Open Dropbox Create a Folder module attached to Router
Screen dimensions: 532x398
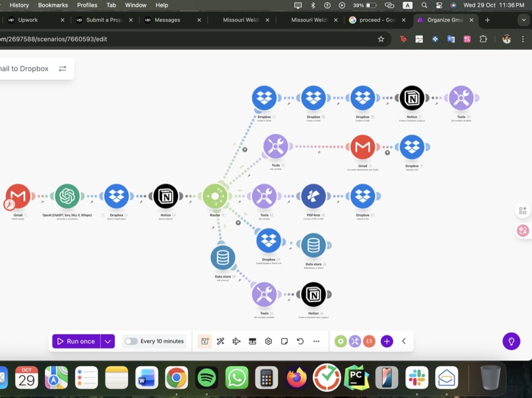(264, 98)
